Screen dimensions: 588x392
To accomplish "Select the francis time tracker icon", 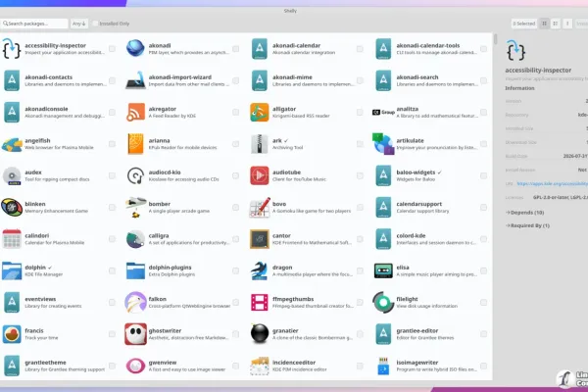I will 12,334.
